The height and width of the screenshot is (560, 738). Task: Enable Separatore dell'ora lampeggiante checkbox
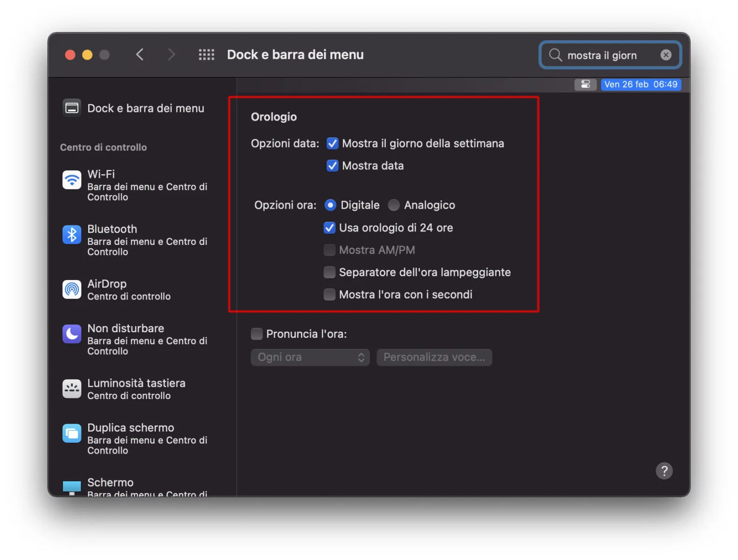pyautogui.click(x=329, y=272)
